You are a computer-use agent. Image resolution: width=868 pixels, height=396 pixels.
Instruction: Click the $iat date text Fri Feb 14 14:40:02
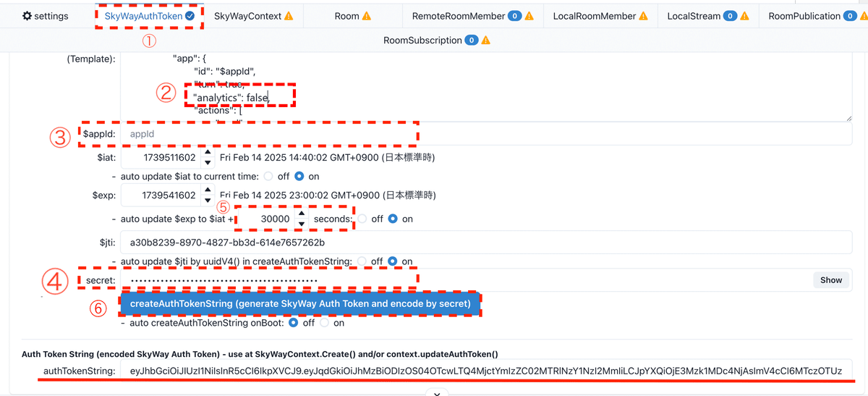(327, 157)
